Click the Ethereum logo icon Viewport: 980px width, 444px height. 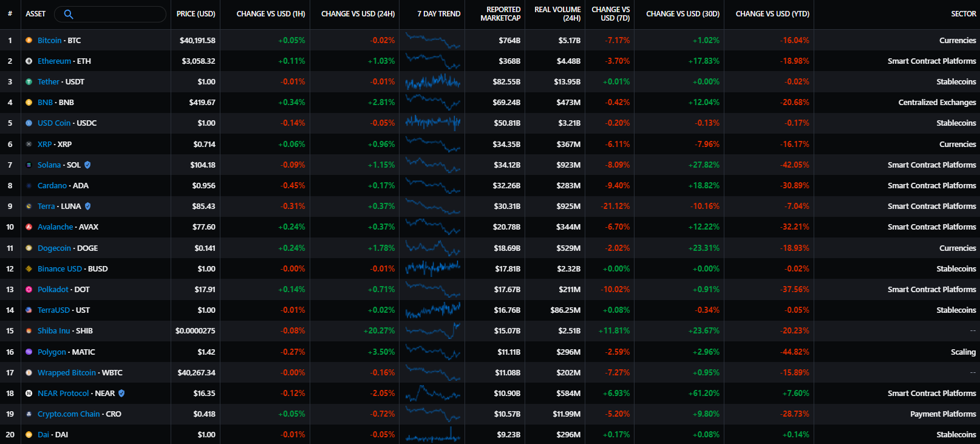[29, 61]
